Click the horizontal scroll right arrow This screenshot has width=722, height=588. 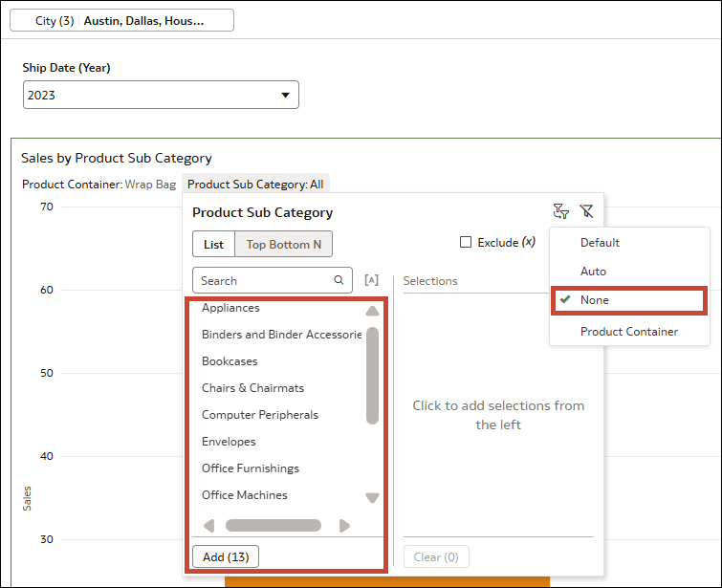click(344, 526)
